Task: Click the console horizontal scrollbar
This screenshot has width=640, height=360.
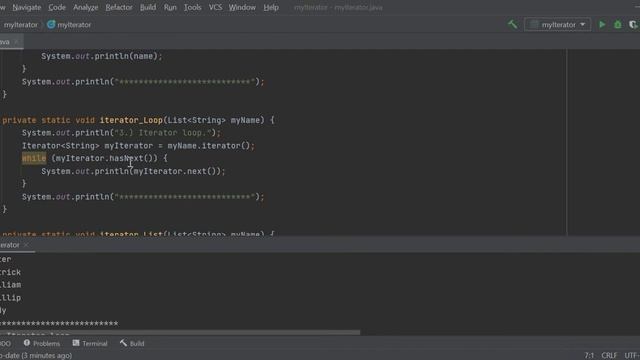Action: click(x=180, y=333)
